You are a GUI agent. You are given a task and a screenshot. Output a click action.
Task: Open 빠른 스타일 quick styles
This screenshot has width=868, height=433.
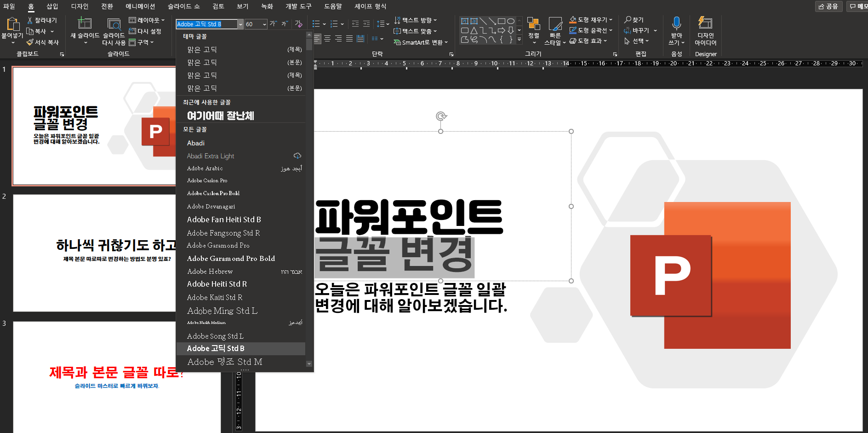pyautogui.click(x=555, y=31)
